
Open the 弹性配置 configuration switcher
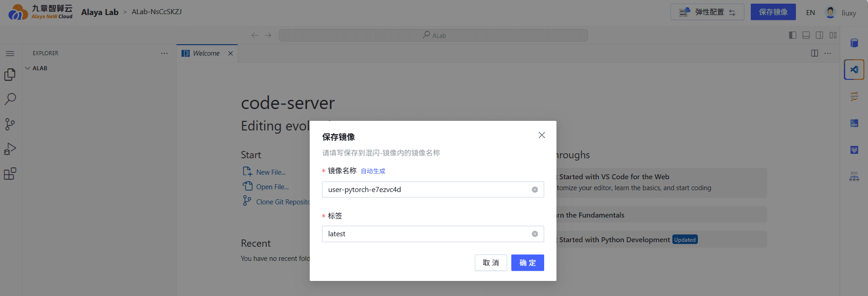[707, 12]
